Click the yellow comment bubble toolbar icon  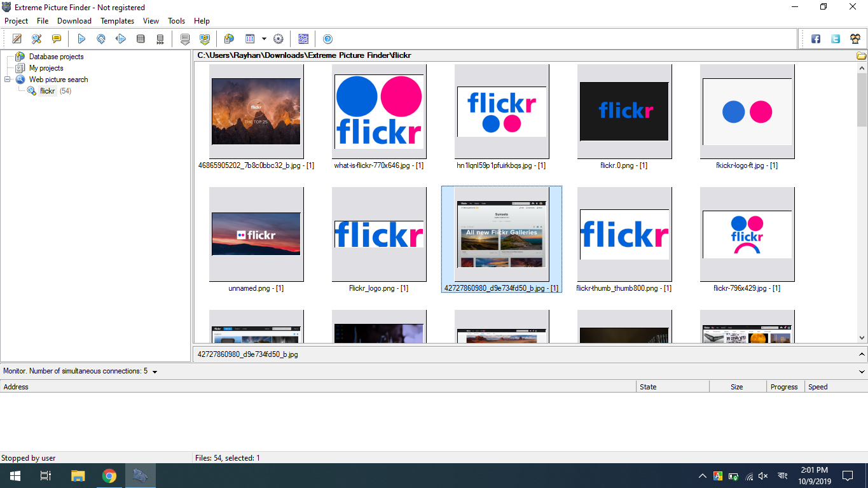pos(57,39)
